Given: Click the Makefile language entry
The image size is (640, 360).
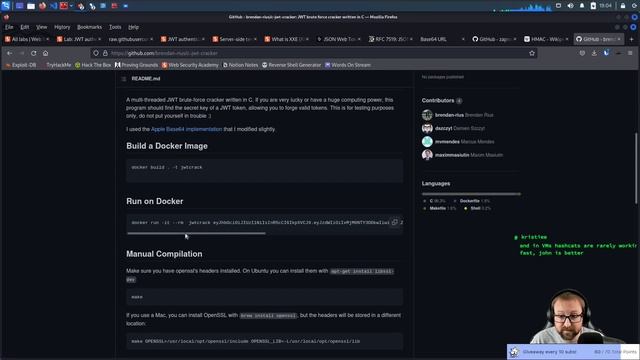Looking at the screenshot, I should [439, 208].
